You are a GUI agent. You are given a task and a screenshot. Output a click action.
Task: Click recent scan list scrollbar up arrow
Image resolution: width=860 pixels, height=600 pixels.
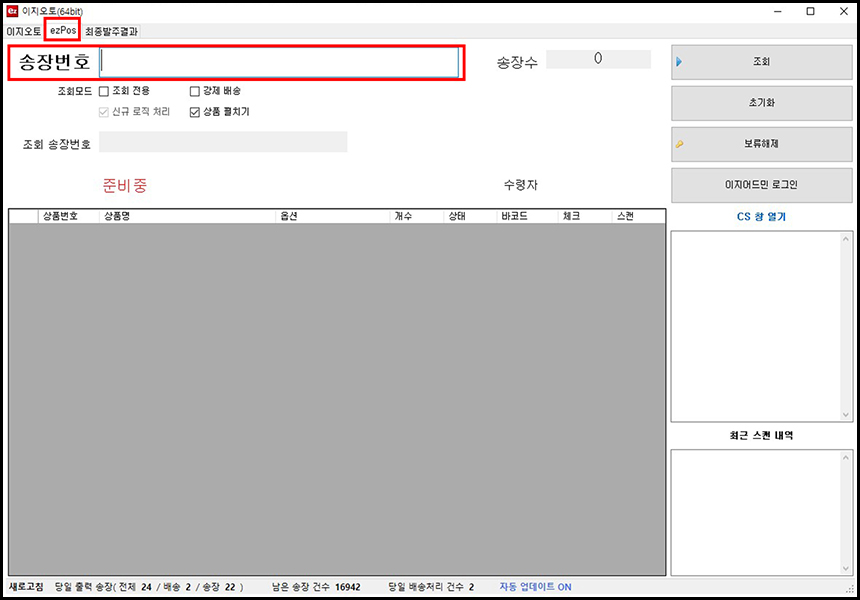point(846,457)
